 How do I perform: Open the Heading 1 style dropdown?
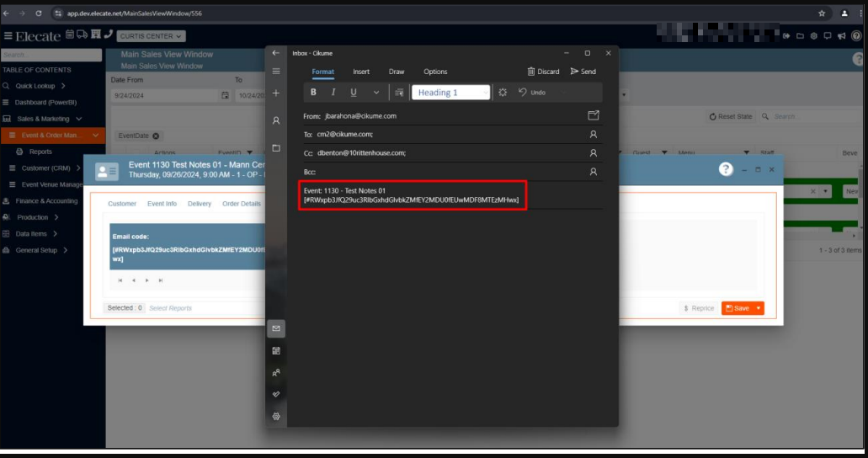tap(450, 93)
